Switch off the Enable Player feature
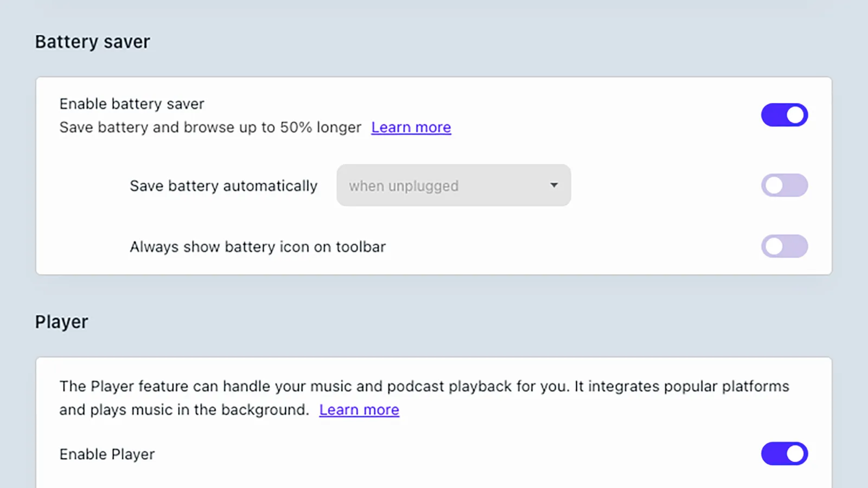Image resolution: width=868 pixels, height=488 pixels. point(784,454)
